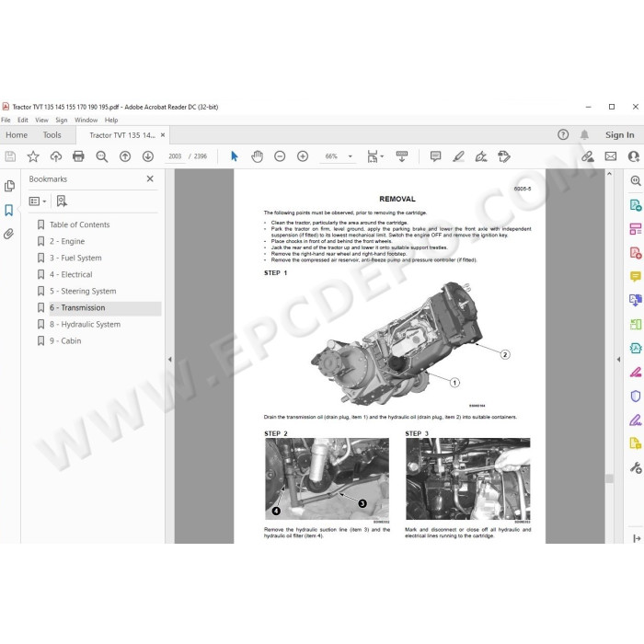
Task: Click the upload to cloud icon
Action: click(x=56, y=156)
